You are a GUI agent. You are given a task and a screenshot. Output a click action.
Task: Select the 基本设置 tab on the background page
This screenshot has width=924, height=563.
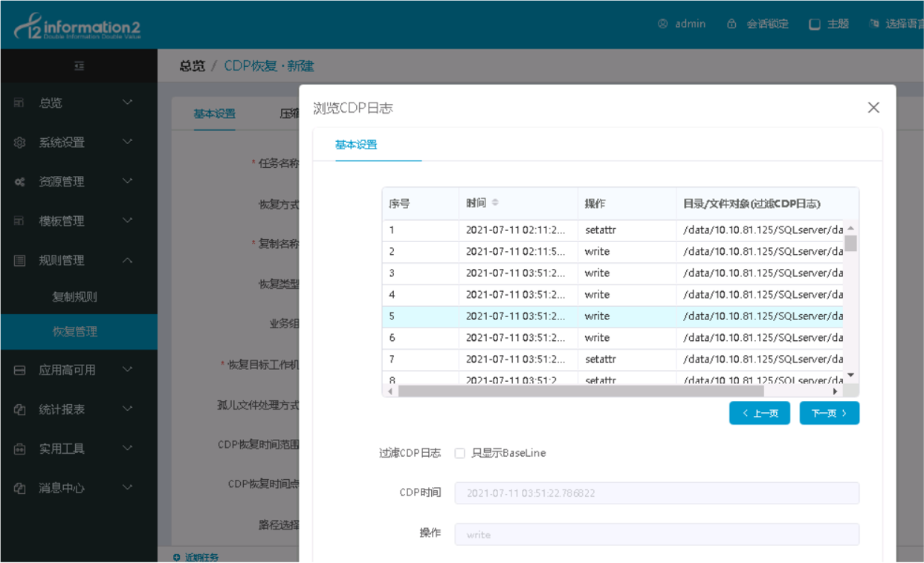coord(215,114)
